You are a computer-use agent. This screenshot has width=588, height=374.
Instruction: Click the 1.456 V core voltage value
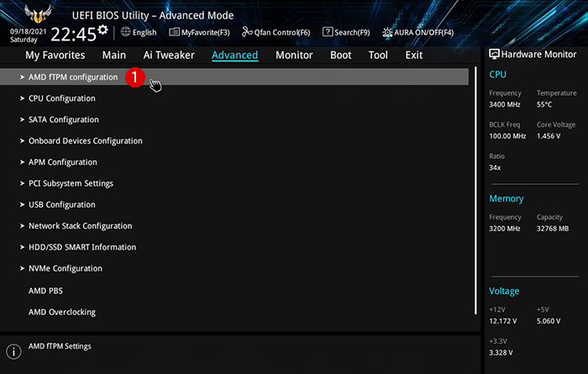coord(549,136)
